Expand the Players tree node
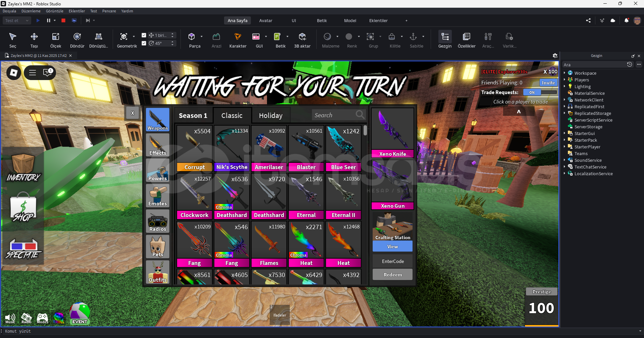 coord(565,79)
